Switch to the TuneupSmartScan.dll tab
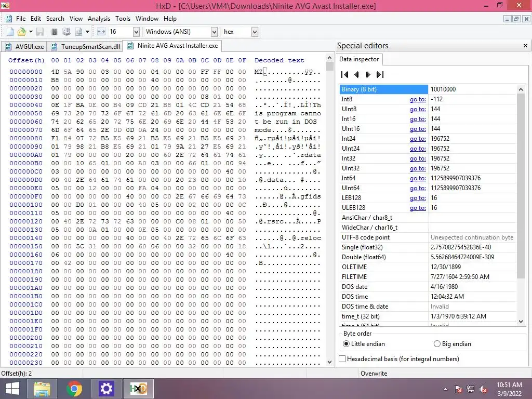The image size is (532, 399). 85,46
